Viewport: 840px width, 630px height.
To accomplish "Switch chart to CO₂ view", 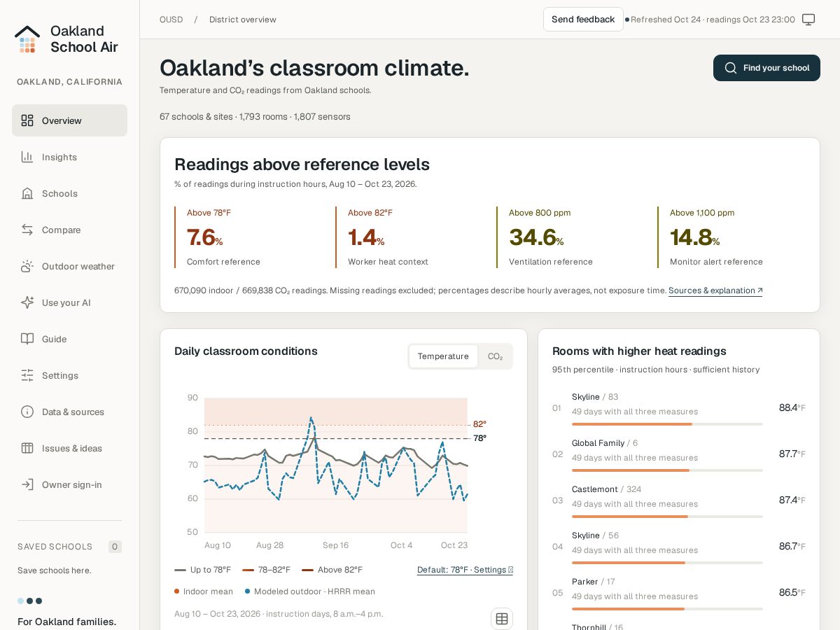I will point(496,356).
